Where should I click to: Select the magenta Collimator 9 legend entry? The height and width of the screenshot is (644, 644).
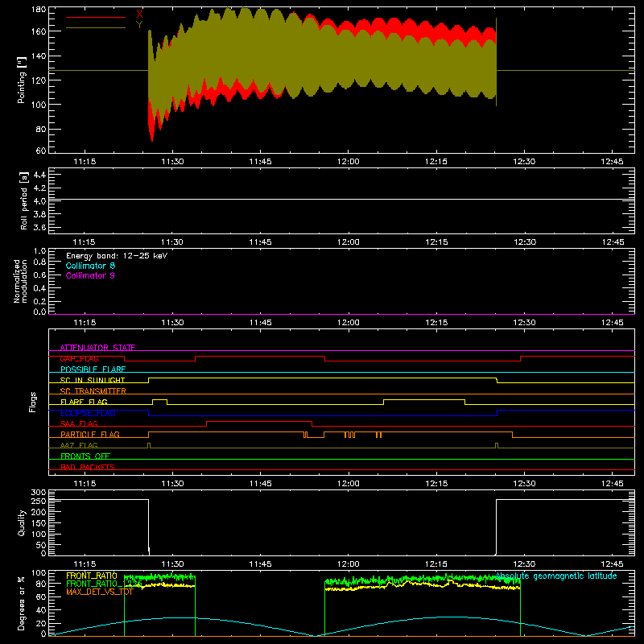(x=90, y=275)
